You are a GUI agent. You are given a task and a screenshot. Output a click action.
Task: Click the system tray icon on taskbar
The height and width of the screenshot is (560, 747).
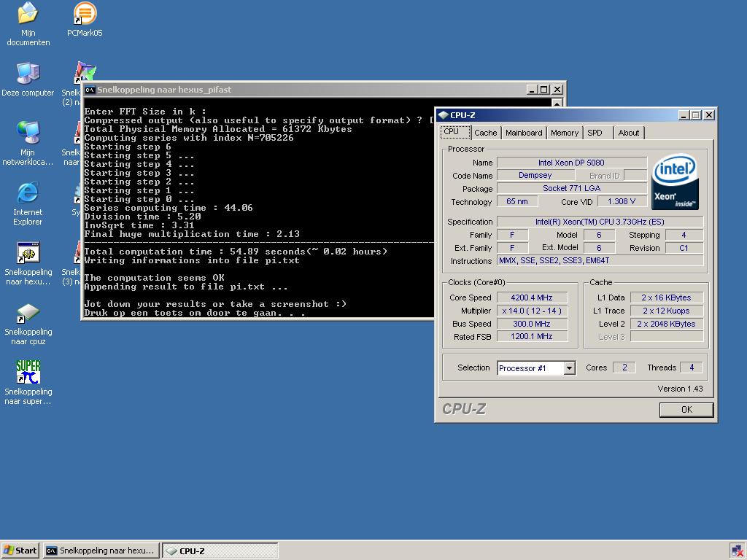[738, 551]
